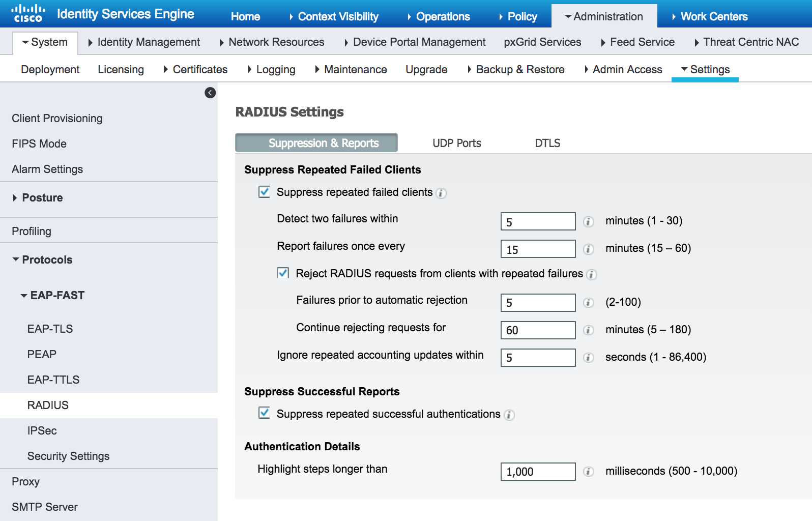Screen dimensions: 812x521
Task: Select Client Provisioning in sidebar
Action: tap(57, 119)
